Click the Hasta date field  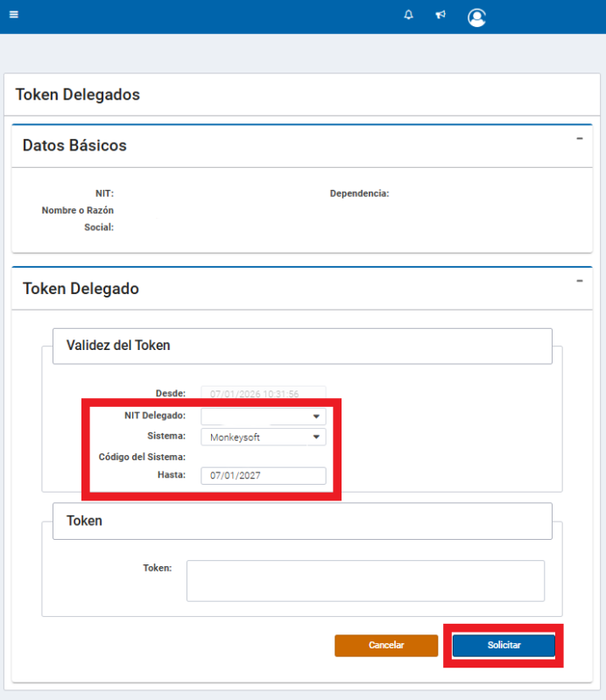click(263, 475)
